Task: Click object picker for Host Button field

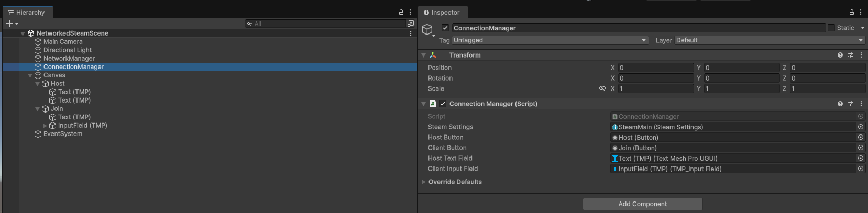Action: point(860,138)
